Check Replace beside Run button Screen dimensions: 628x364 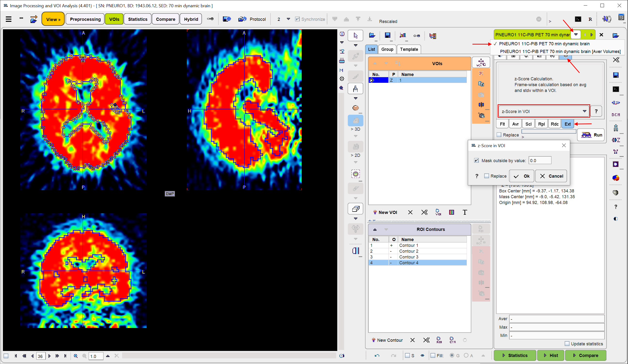pos(499,135)
